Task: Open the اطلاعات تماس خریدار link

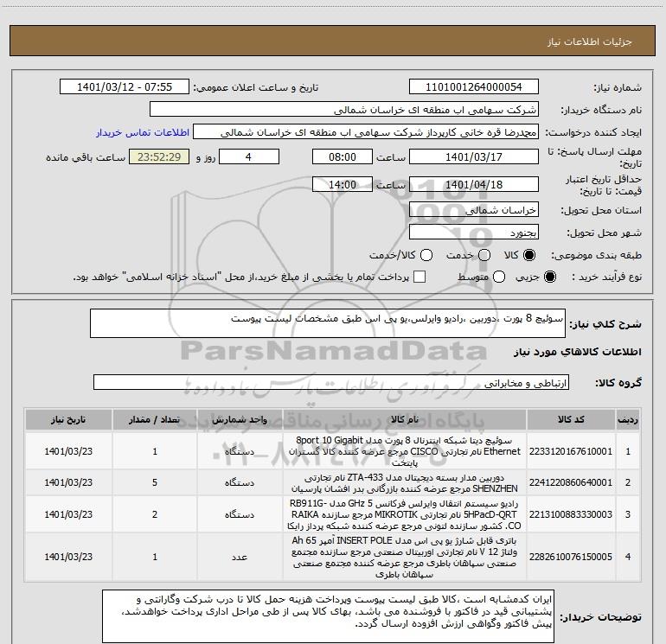Action: coord(143,132)
